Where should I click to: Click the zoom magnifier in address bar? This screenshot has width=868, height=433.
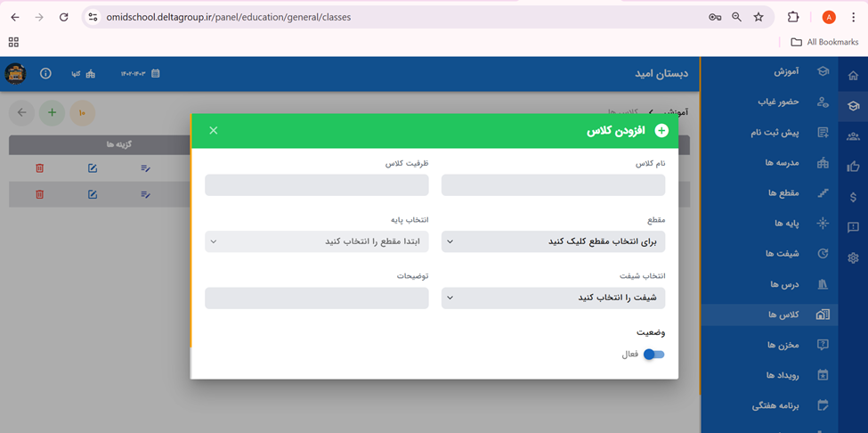736,17
